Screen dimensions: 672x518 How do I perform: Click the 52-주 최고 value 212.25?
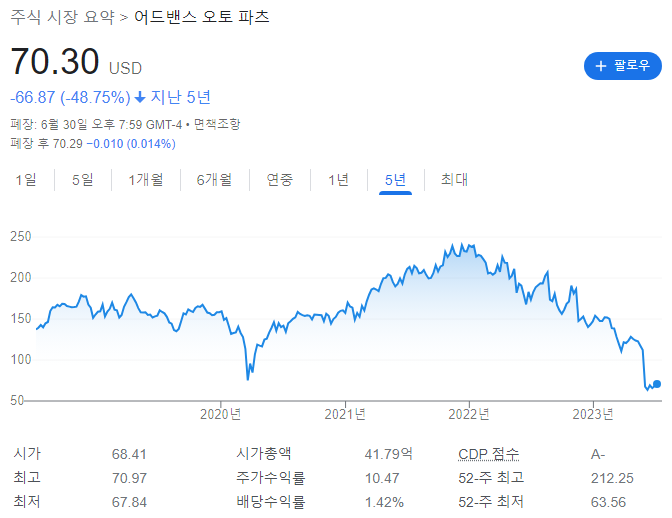pyautogui.click(x=612, y=478)
